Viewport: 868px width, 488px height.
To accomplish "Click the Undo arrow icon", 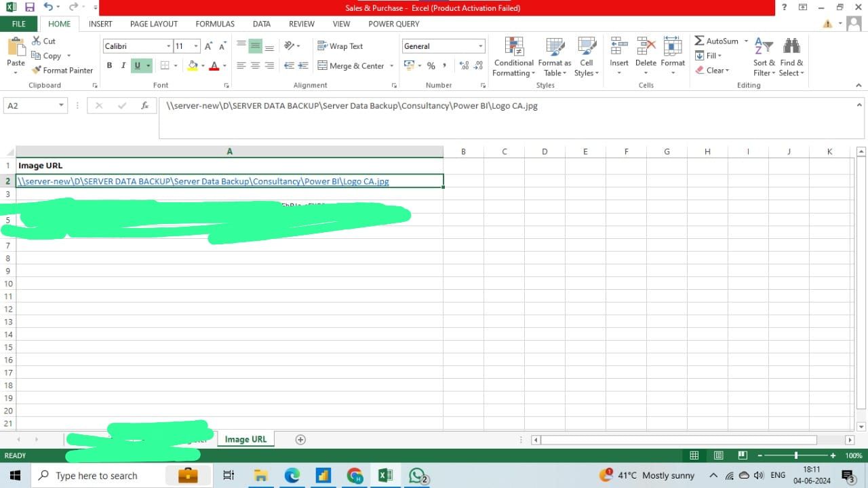I will point(48,7).
